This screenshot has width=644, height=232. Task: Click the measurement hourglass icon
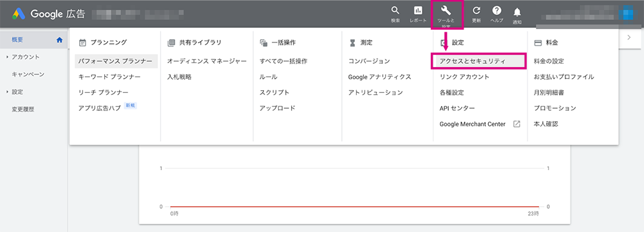coord(352,43)
